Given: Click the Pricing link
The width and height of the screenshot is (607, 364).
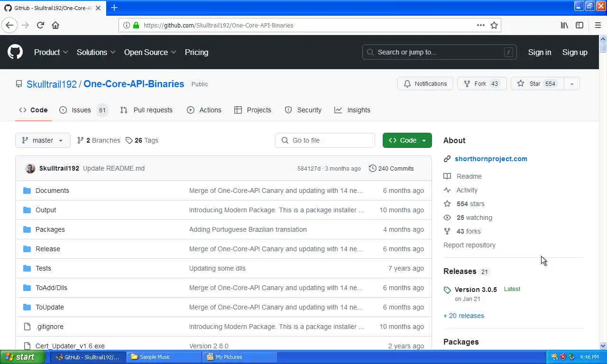Looking at the screenshot, I should (196, 52).
